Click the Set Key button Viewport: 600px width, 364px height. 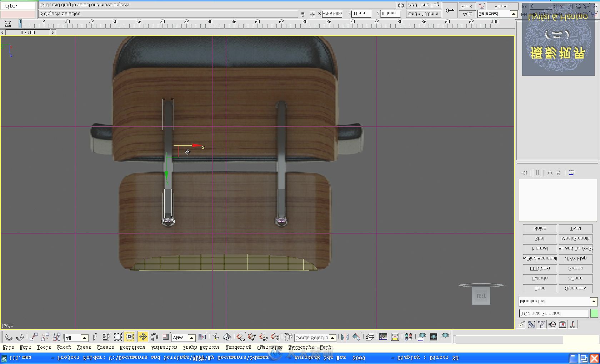point(467,6)
